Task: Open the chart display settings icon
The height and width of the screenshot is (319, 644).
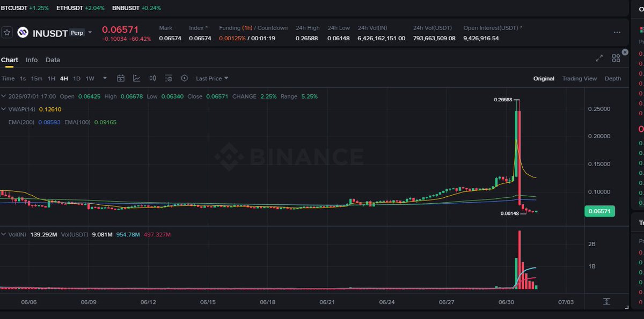Action: [x=169, y=78]
